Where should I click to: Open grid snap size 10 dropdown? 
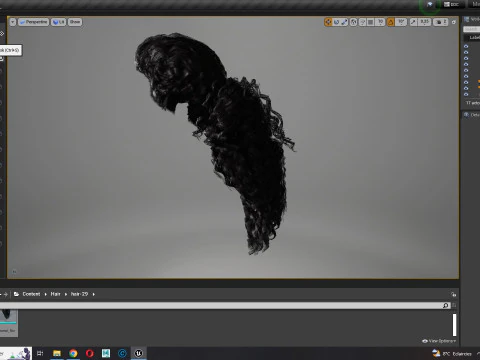(380, 22)
